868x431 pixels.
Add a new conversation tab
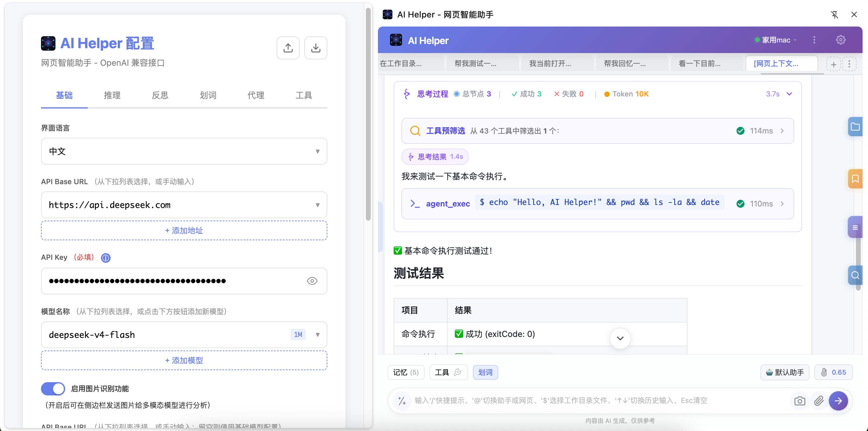pos(833,64)
